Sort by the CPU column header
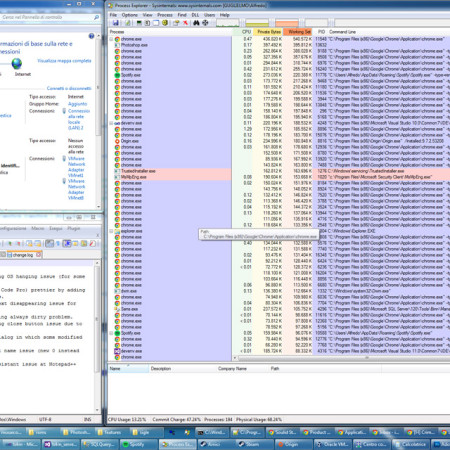Image resolution: width=450 pixels, height=450 pixels. (243, 32)
